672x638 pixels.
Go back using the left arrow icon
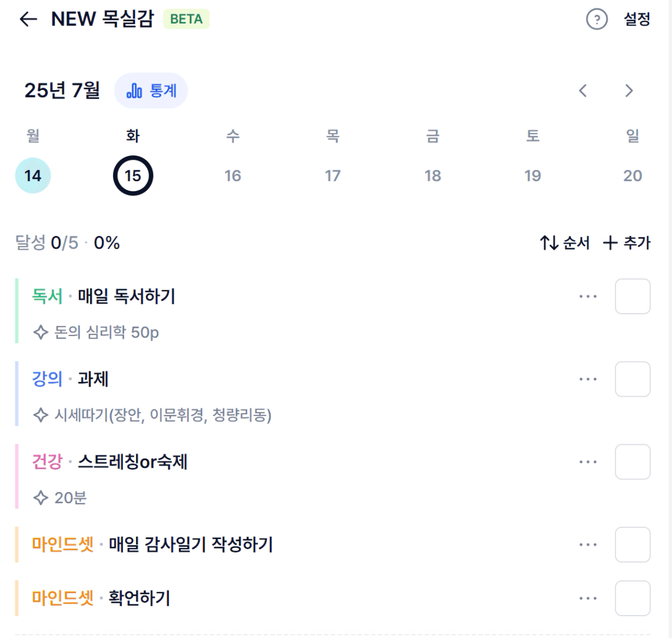(x=28, y=19)
